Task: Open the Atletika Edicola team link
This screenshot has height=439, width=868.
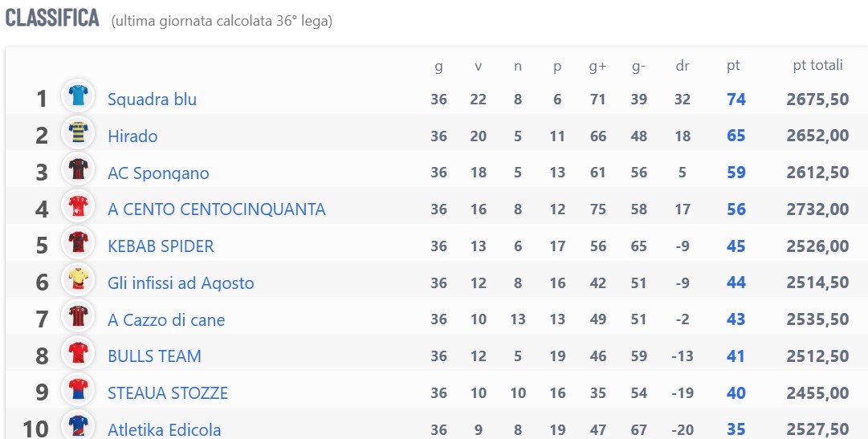Action: click(x=164, y=429)
